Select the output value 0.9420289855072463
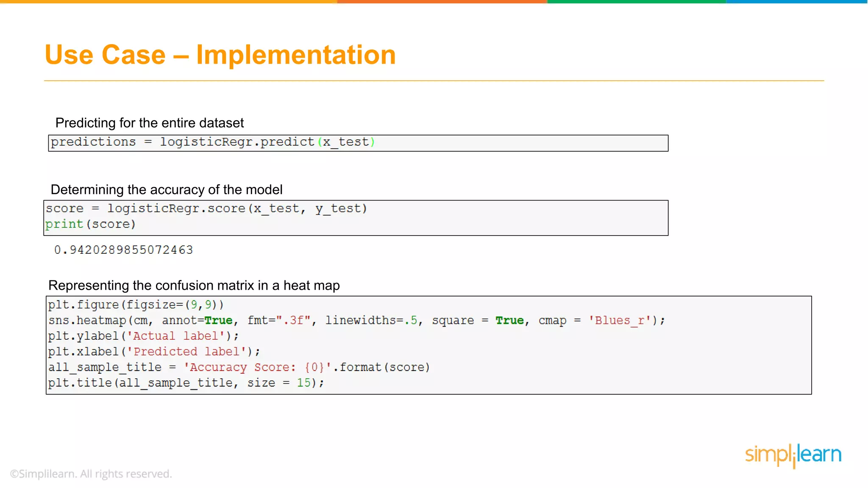868x488 pixels. (124, 250)
